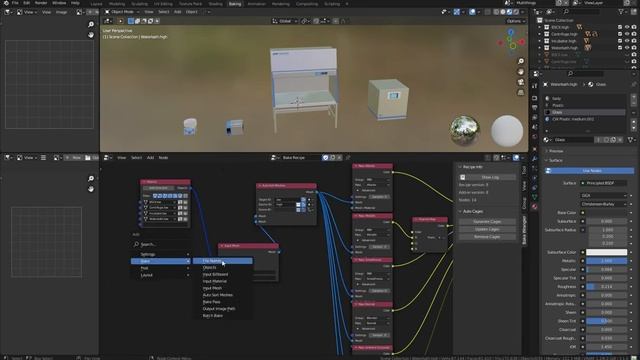Screen dimensions: 640x360
Task: Expand ESCK.high collection in outliner
Action: [x=540, y=27]
